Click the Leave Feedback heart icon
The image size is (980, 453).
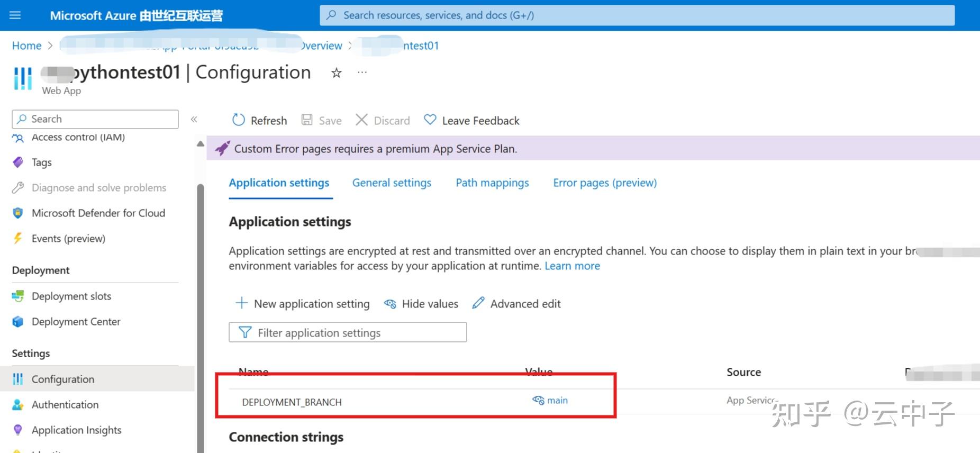pyautogui.click(x=430, y=120)
